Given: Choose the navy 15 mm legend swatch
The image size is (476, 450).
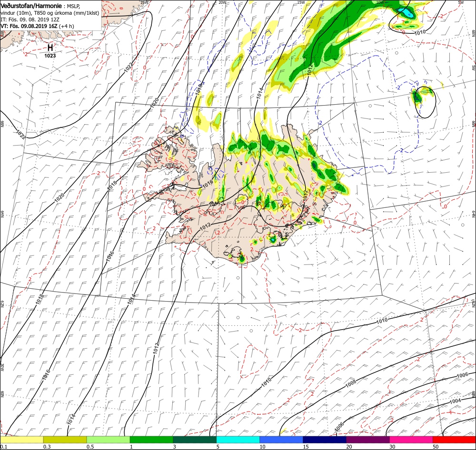Looking at the screenshot, I should 325,440.
